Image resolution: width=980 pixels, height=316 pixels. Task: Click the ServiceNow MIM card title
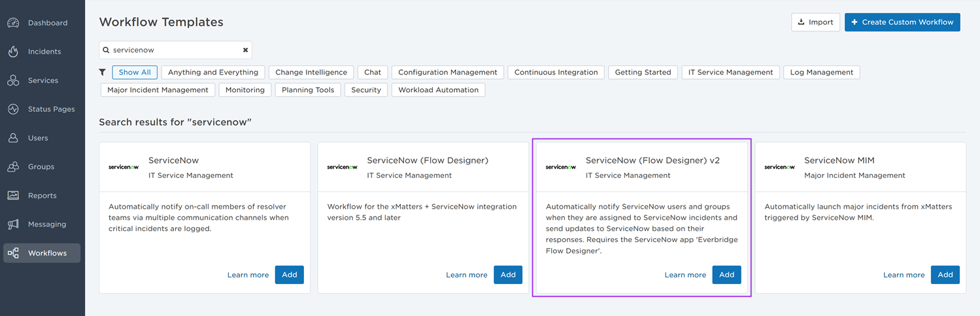click(x=839, y=160)
